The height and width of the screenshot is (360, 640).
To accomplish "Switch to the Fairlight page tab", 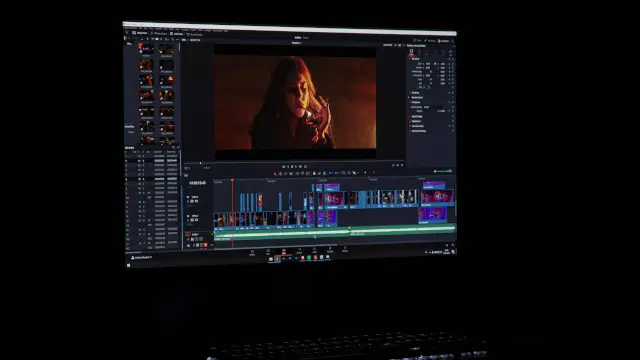I will (x=330, y=250).
